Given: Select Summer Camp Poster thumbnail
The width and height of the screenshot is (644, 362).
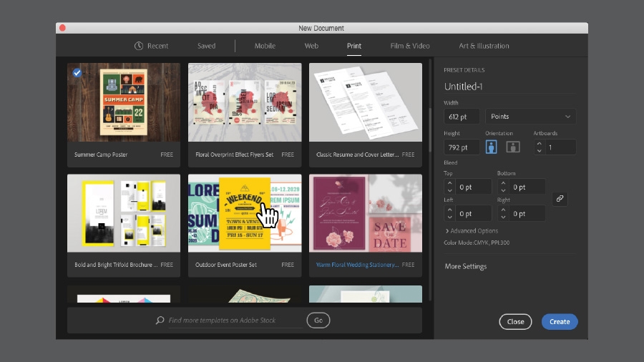Looking at the screenshot, I should pos(124,102).
